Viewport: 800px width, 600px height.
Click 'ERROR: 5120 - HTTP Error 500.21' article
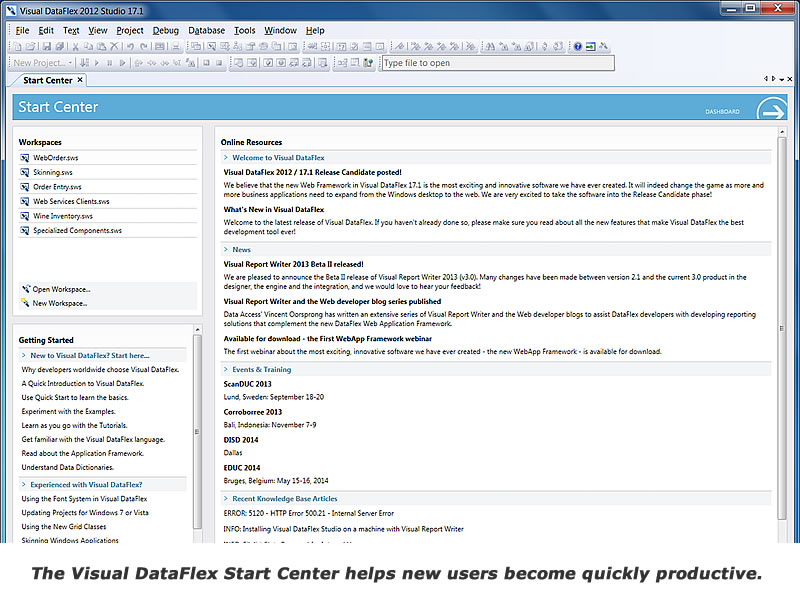(309, 513)
